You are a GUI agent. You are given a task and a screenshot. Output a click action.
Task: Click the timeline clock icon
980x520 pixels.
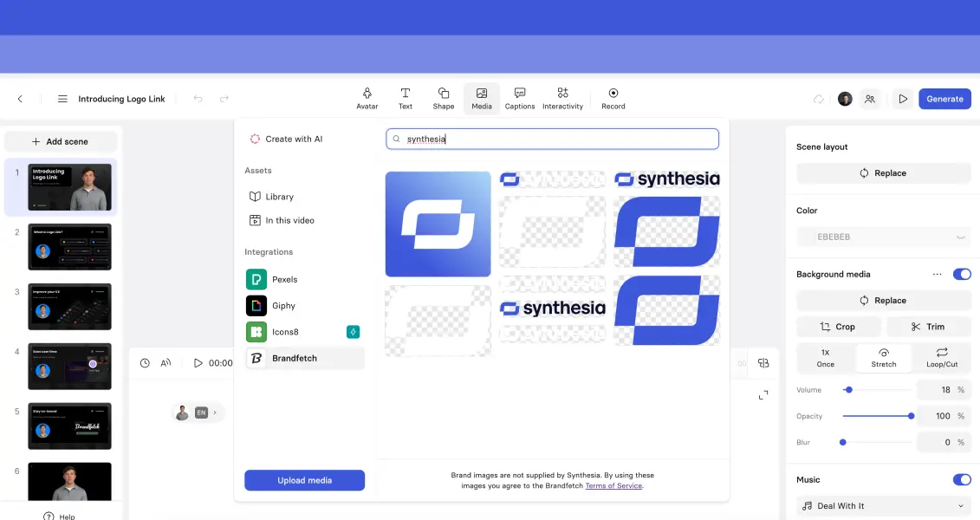[145, 363]
